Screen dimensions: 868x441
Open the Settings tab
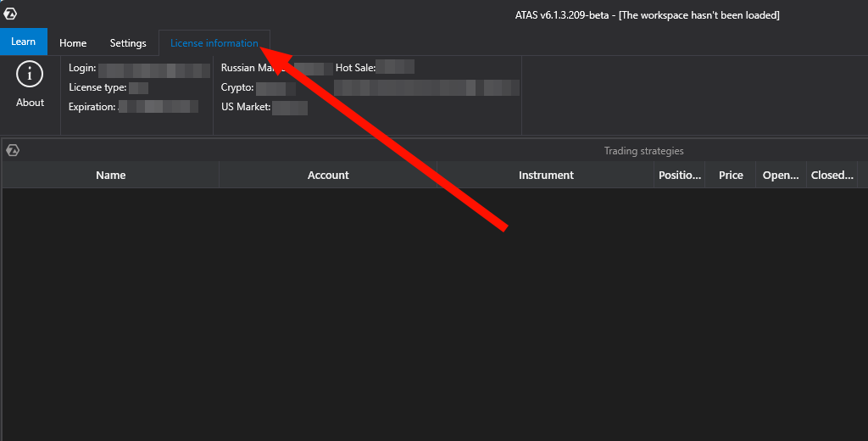[x=128, y=42]
